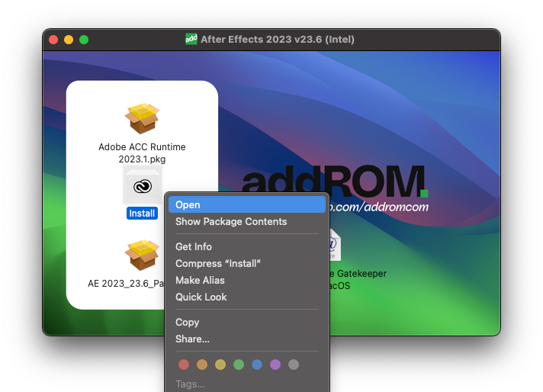This screenshot has width=543, height=392.
Task: Apply the gray tag color
Action: [x=294, y=365]
